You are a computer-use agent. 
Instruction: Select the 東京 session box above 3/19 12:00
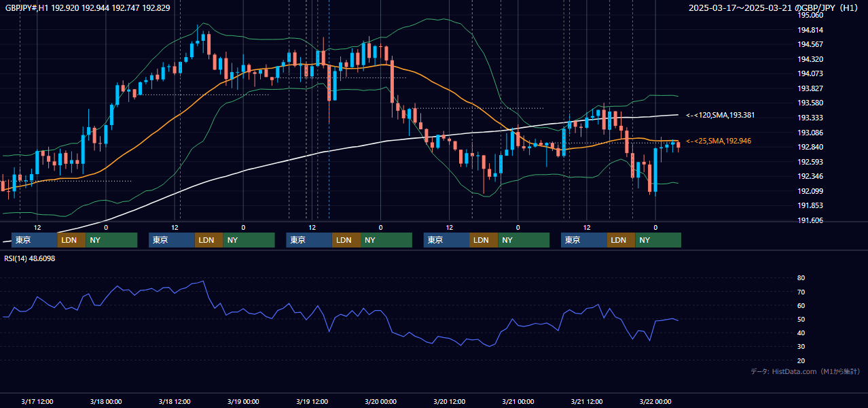coord(309,240)
